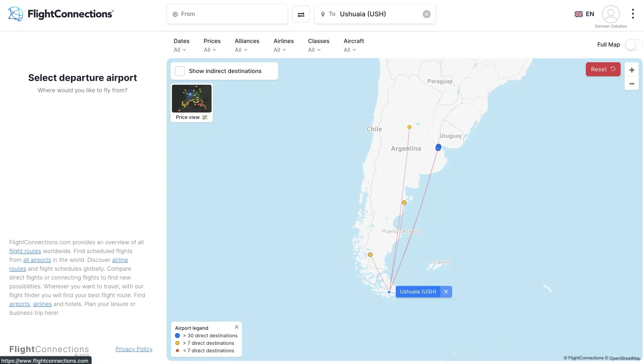Select the yellow airport marker near Puerto Deseado coast
The image size is (644, 364).
click(x=404, y=202)
